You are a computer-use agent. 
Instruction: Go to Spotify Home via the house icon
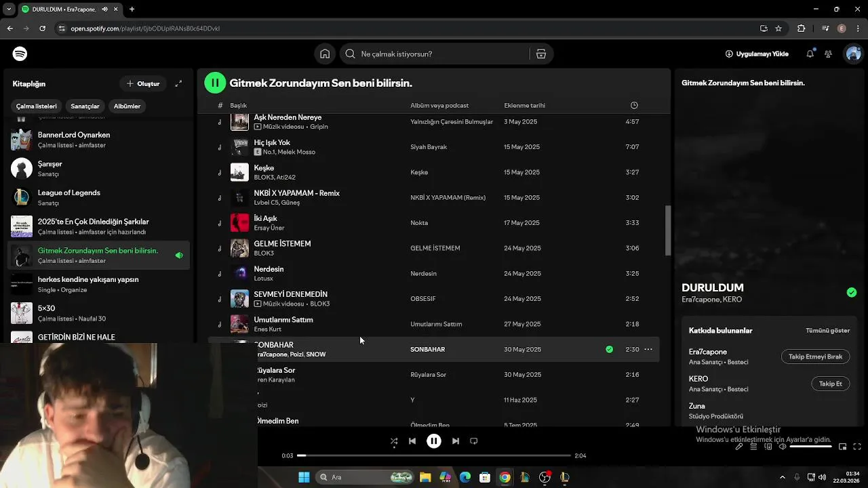(x=325, y=54)
